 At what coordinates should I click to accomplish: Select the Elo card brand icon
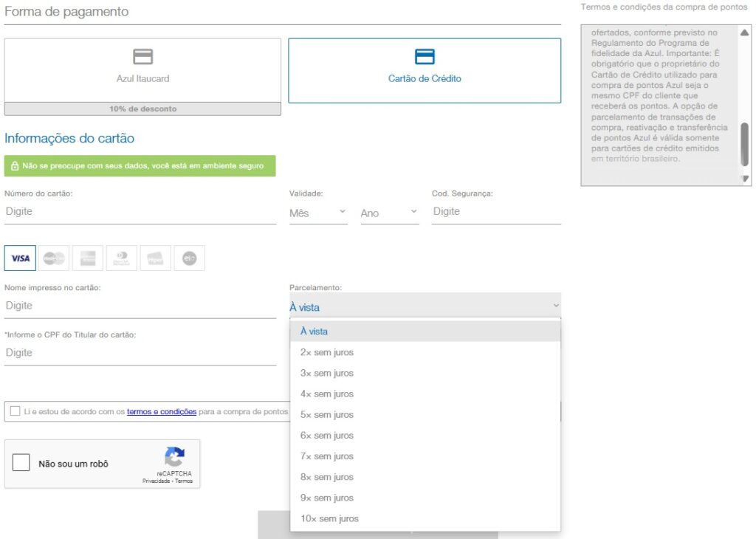(189, 258)
